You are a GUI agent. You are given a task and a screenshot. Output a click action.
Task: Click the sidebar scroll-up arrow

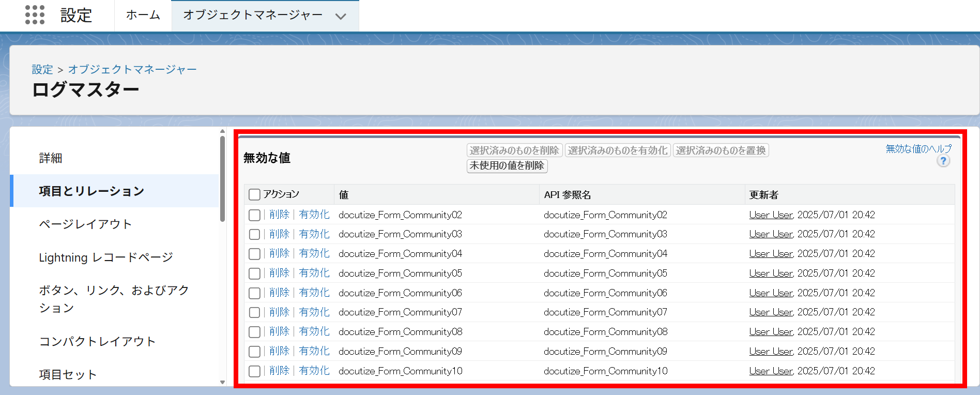222,131
